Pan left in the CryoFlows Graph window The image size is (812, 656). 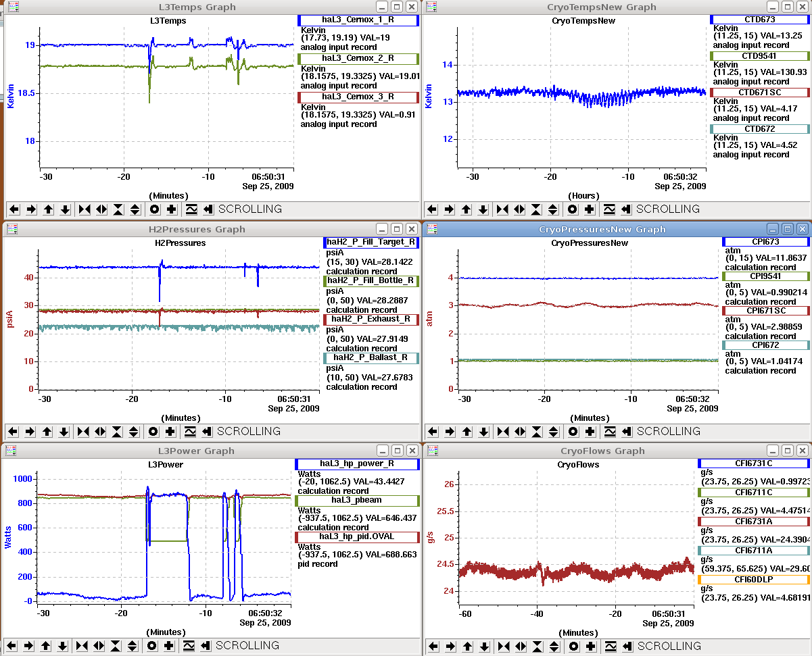[433, 647]
